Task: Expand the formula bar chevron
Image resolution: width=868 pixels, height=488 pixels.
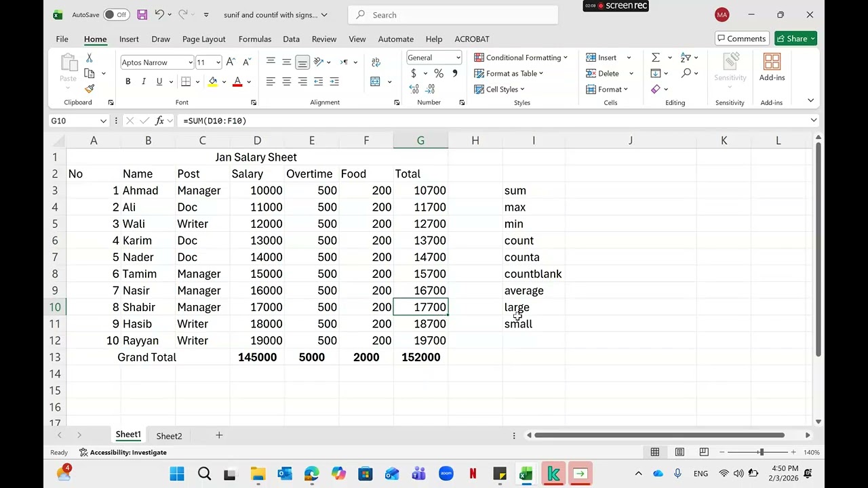Action: coord(814,121)
